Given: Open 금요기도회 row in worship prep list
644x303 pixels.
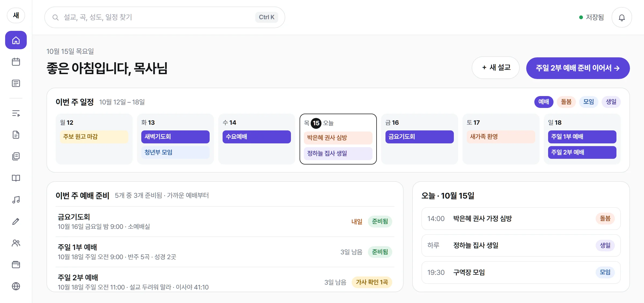Looking at the screenshot, I should pyautogui.click(x=225, y=222).
